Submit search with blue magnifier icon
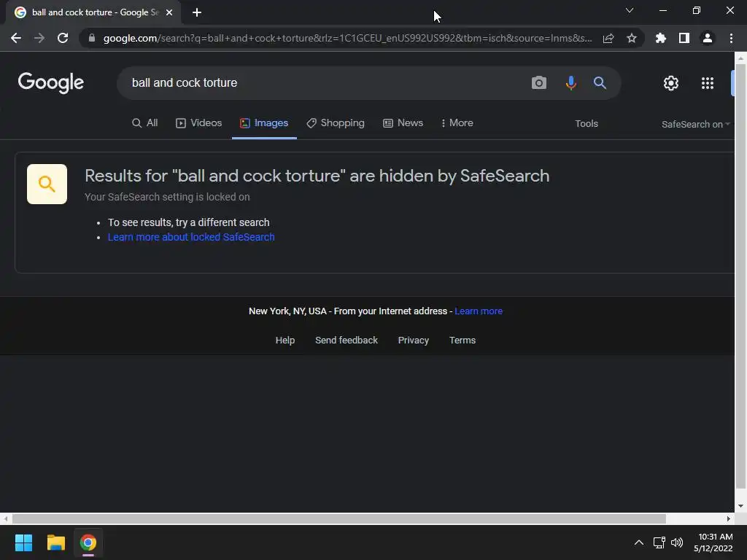Screen dimensions: 747x560 point(600,83)
